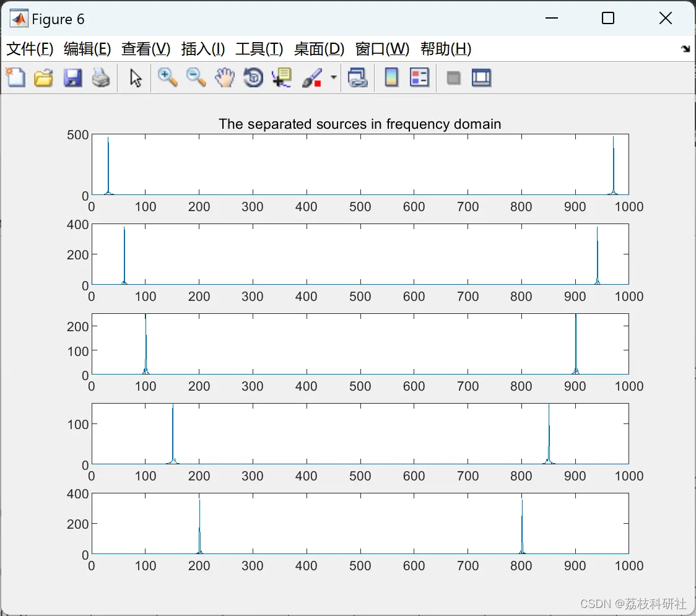Maximize the Figure 6 window
696x616 pixels.
pos(608,18)
